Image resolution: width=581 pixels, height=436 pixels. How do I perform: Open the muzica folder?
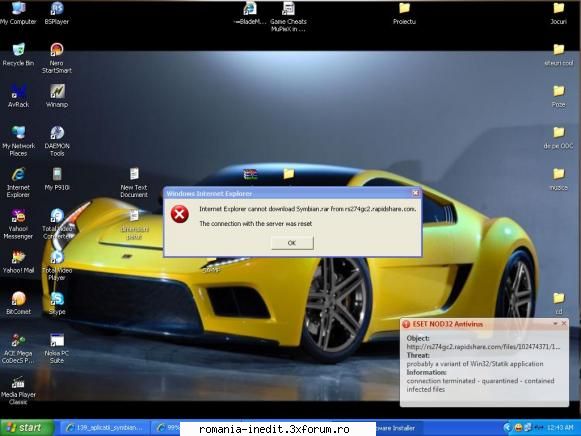(558, 179)
